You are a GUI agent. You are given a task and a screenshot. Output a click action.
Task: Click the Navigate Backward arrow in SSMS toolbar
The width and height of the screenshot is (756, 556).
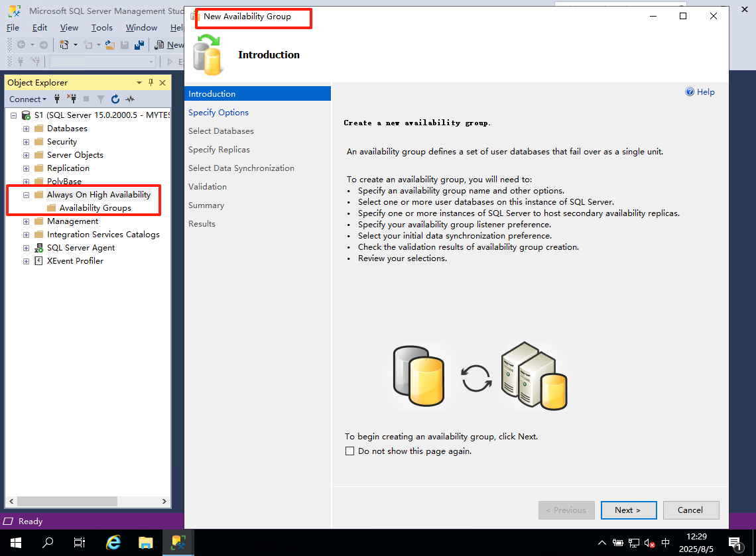click(x=21, y=45)
